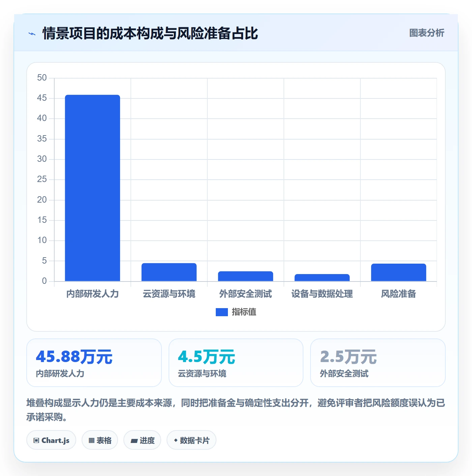Image resolution: width=472 pixels, height=476 pixels.
Task: Click the 风险准备 x-axis label
Action: click(x=399, y=294)
